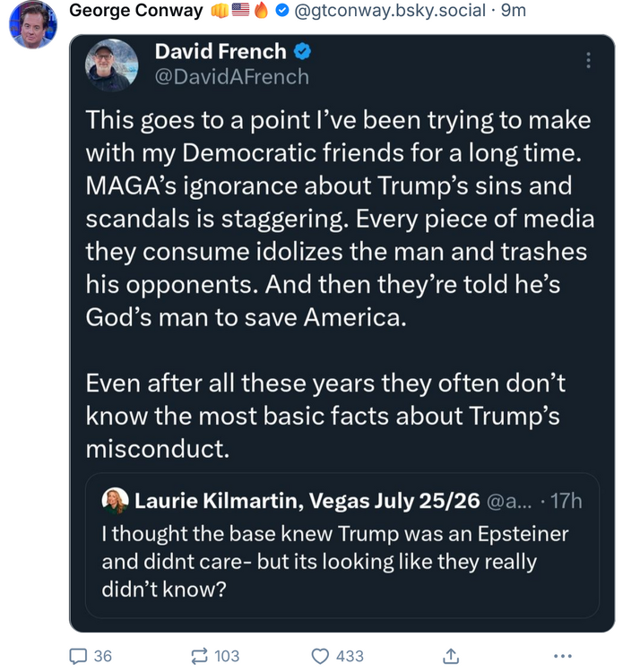Click the share upload icon
This screenshot has width=640, height=672.
pos(450,656)
